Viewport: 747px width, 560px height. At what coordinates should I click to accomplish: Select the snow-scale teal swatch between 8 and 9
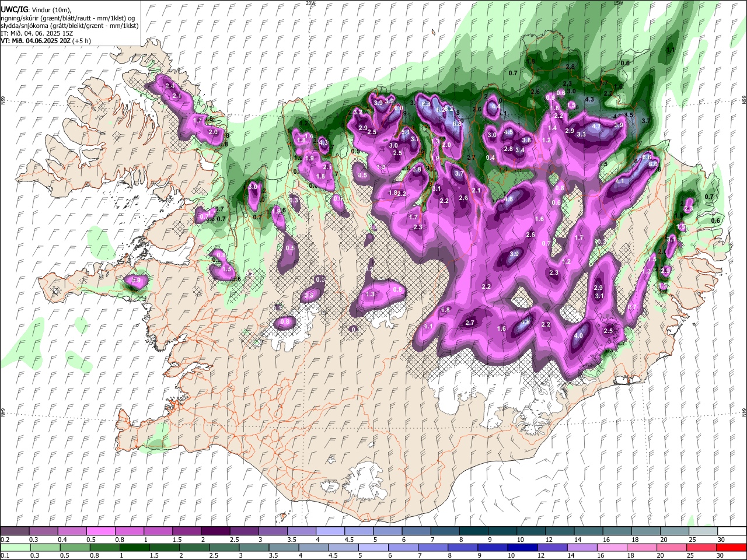tap(474, 531)
